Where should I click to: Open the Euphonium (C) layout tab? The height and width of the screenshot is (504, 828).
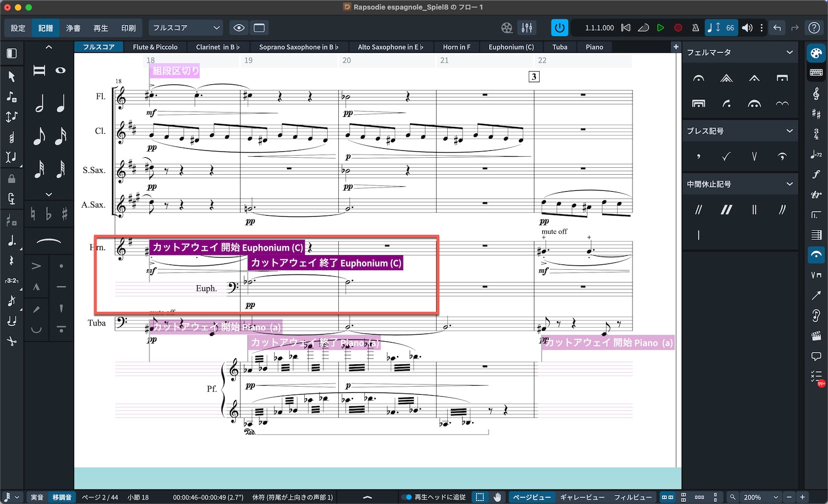511,47
